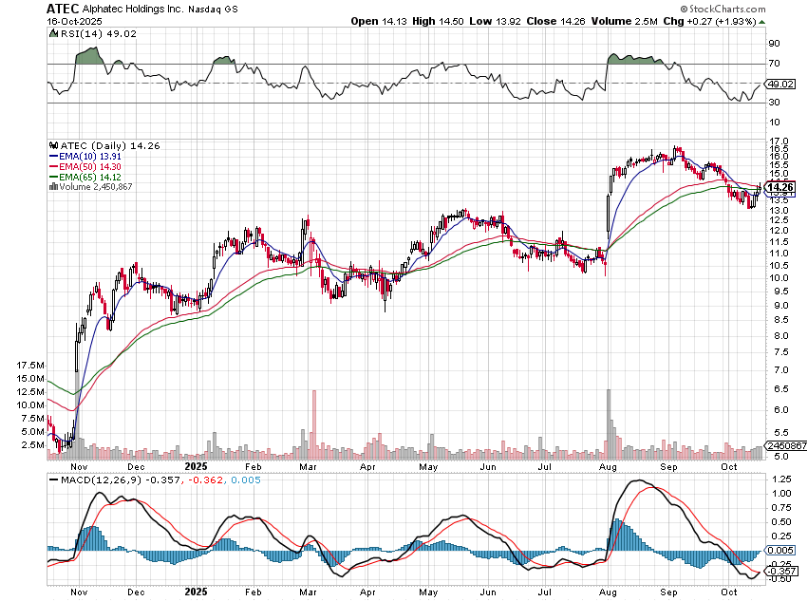The width and height of the screenshot is (807, 601).
Task: Click the 70 overbought level on the RSI axis
Action: click(x=774, y=63)
